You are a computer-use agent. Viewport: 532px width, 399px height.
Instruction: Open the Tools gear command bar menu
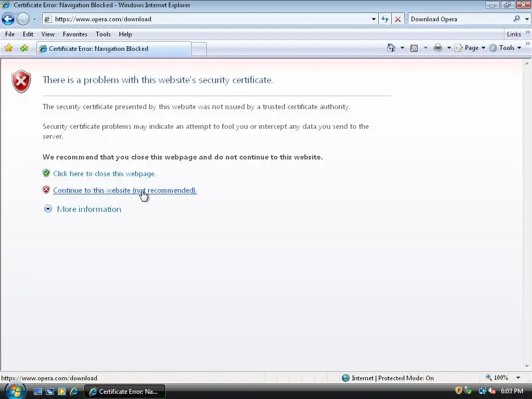[505, 48]
